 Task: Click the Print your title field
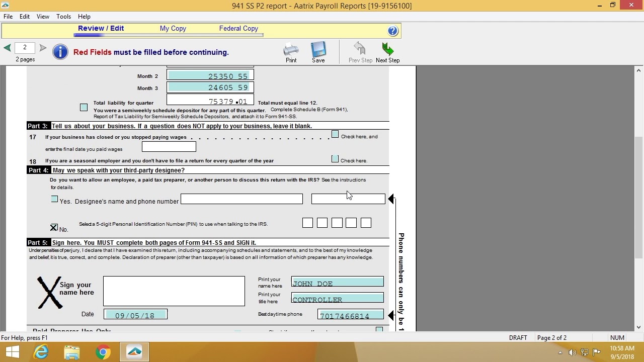[337, 298]
